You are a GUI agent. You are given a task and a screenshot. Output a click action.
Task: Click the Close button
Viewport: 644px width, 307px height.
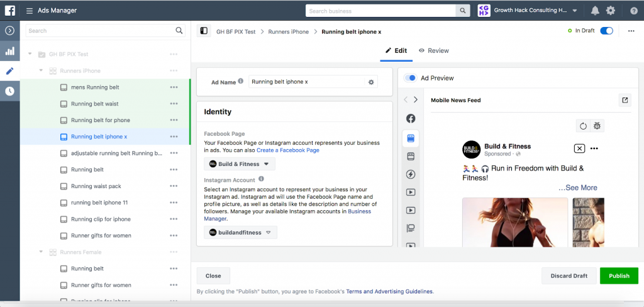213,276
